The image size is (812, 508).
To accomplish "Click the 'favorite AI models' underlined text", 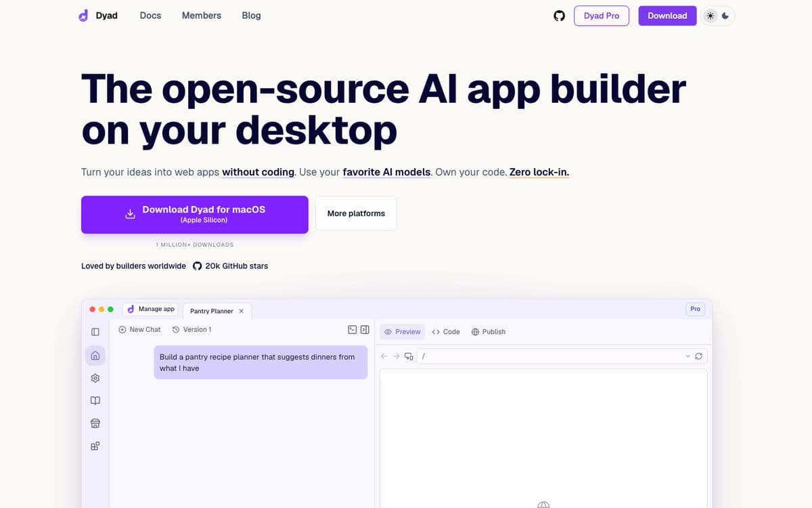I will (387, 172).
